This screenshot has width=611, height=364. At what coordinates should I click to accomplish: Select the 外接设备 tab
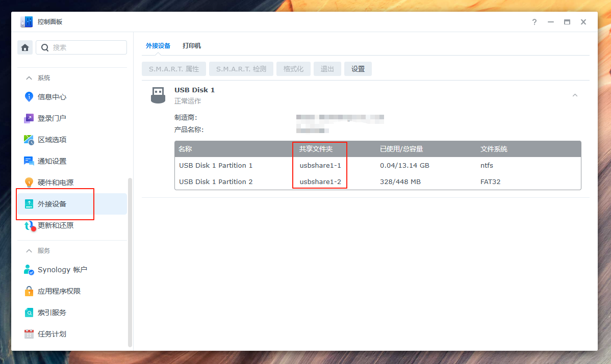click(x=158, y=46)
